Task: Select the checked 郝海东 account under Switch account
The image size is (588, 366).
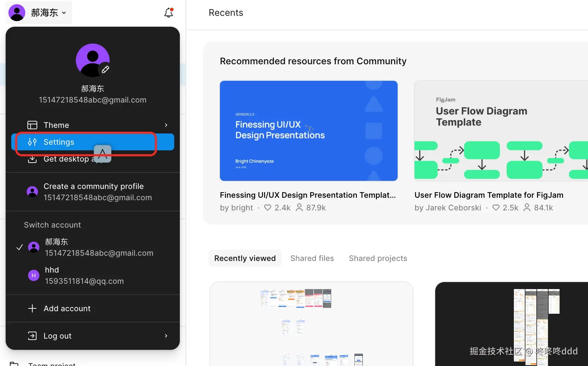Action: (93, 247)
